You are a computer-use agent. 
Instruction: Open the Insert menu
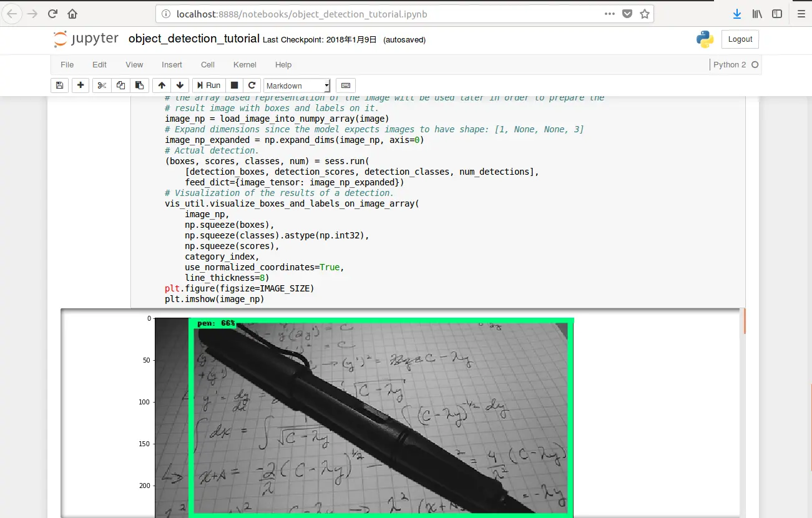click(x=172, y=64)
